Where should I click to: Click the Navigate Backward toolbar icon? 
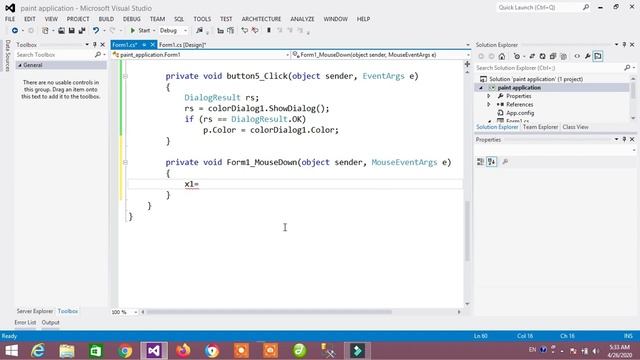(x=15, y=31)
